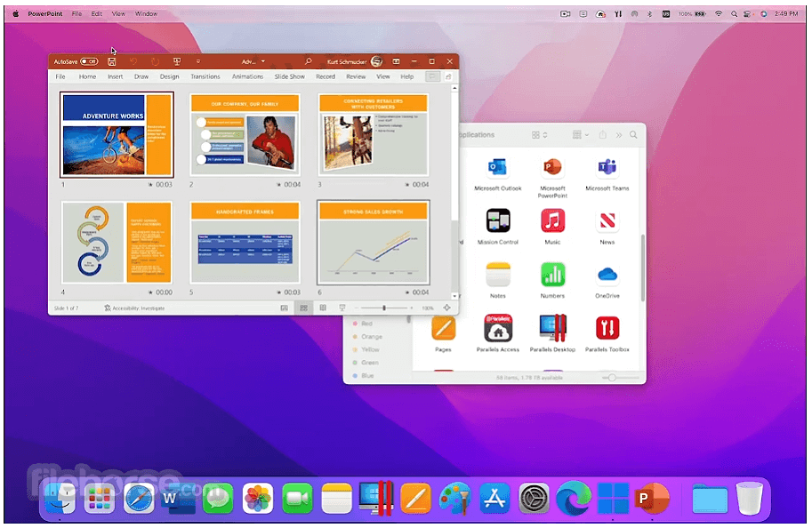Screen dimensions: 812x528
Task: Switch to the Home ribbon tab
Action: coord(87,76)
